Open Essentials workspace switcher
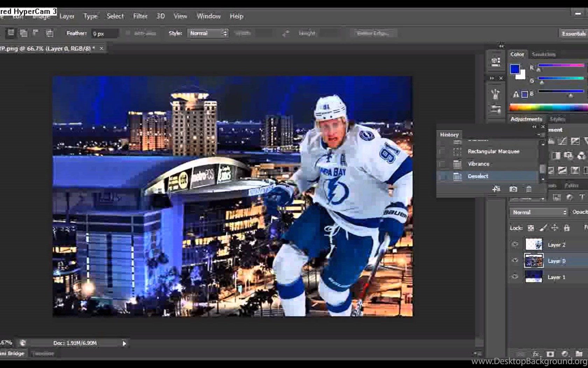The height and width of the screenshot is (368, 588). [573, 34]
